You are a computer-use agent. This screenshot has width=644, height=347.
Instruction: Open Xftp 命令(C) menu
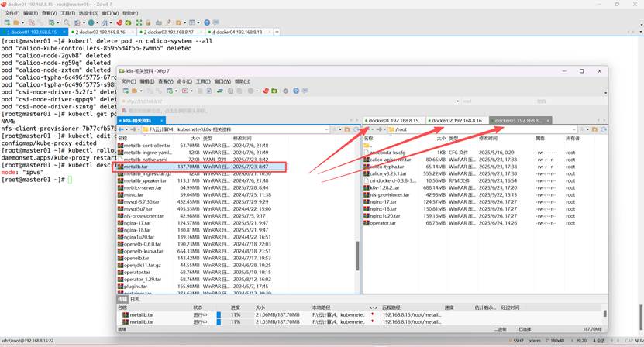click(184, 81)
